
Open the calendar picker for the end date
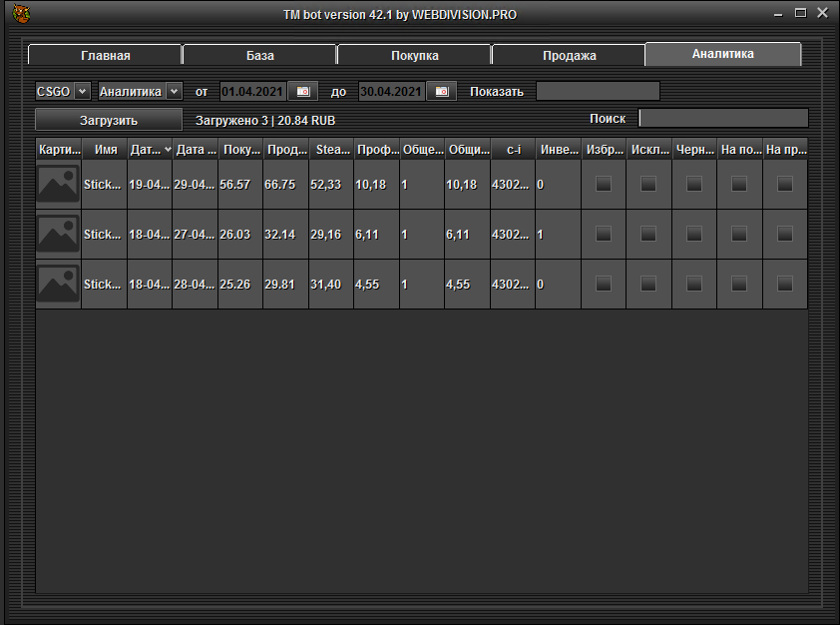pos(441,92)
